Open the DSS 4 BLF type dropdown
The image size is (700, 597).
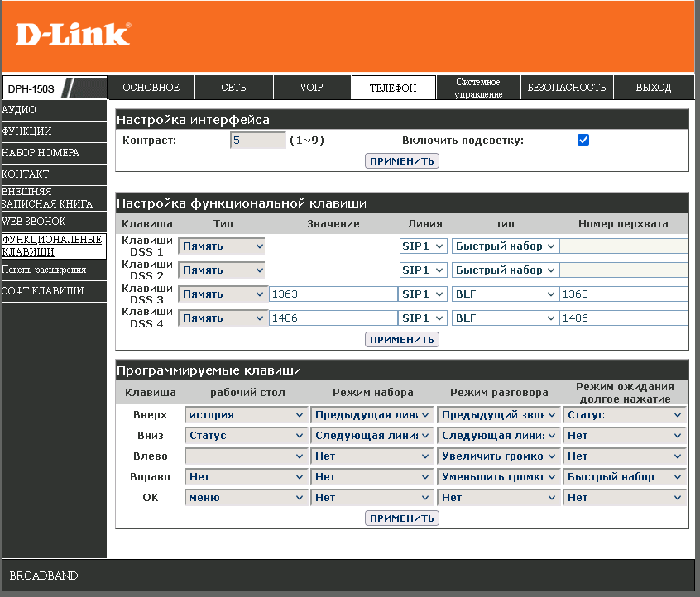click(x=505, y=318)
